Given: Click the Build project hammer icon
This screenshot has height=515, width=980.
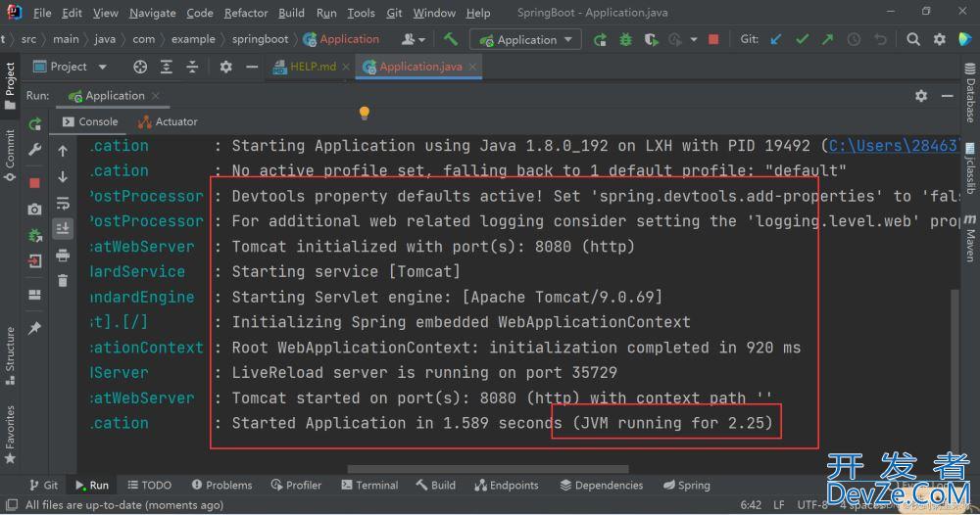Looking at the screenshot, I should pos(450,39).
